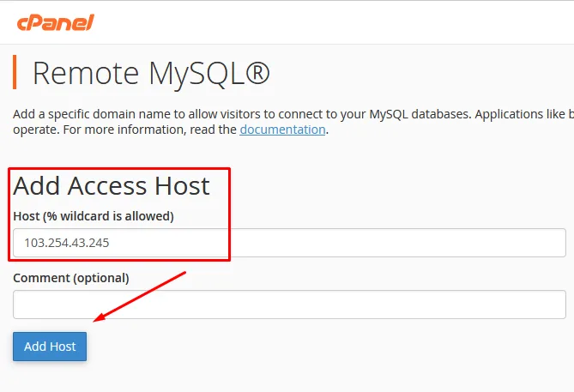Screen dimensions: 574x392
Task: Click the registered trademark symbol in heading
Action: tap(257, 73)
